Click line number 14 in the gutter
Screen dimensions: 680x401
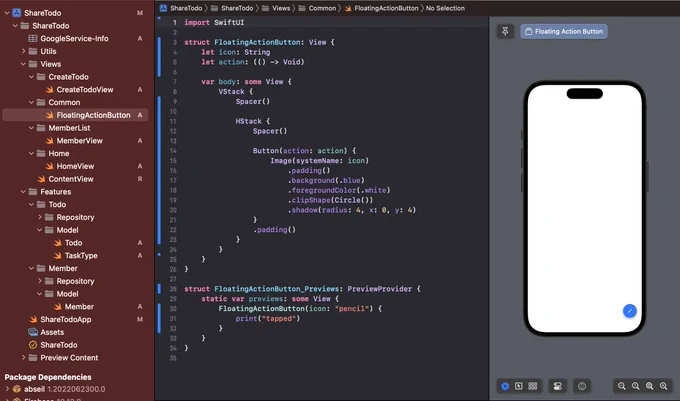[x=173, y=151]
